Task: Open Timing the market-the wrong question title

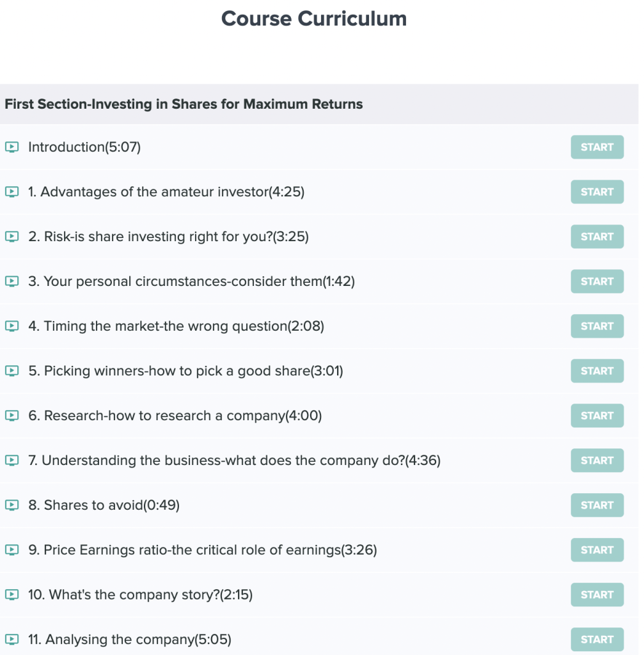Action: tap(176, 326)
